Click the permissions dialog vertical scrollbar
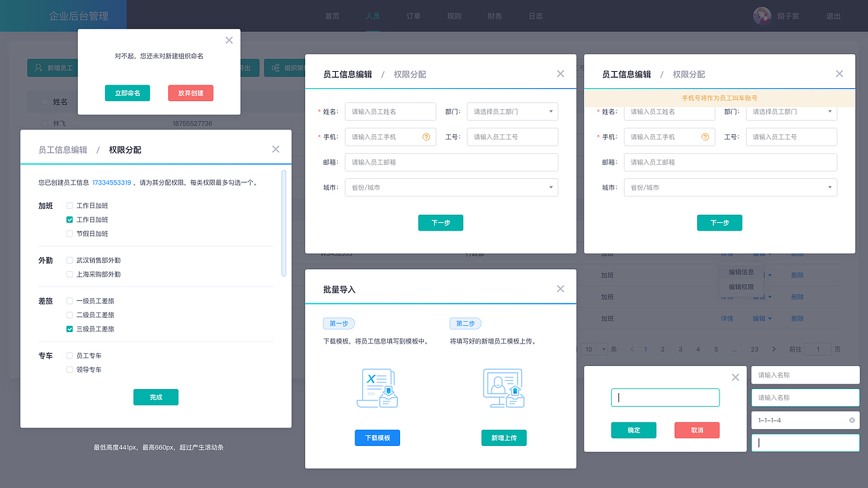This screenshot has height=488, width=868. [x=283, y=223]
